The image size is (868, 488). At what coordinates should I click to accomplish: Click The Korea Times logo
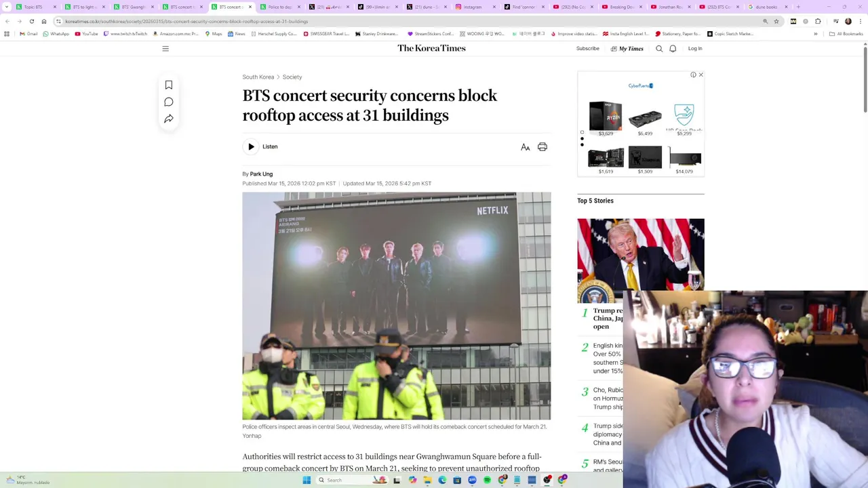tap(431, 48)
